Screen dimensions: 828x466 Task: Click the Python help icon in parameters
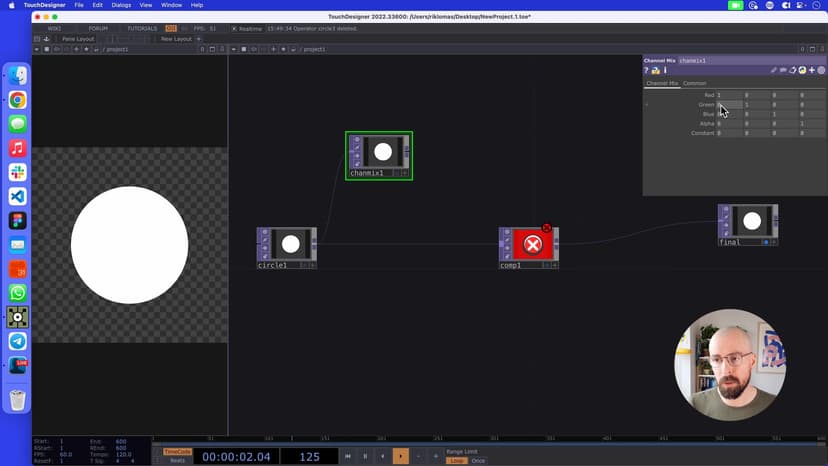point(656,71)
